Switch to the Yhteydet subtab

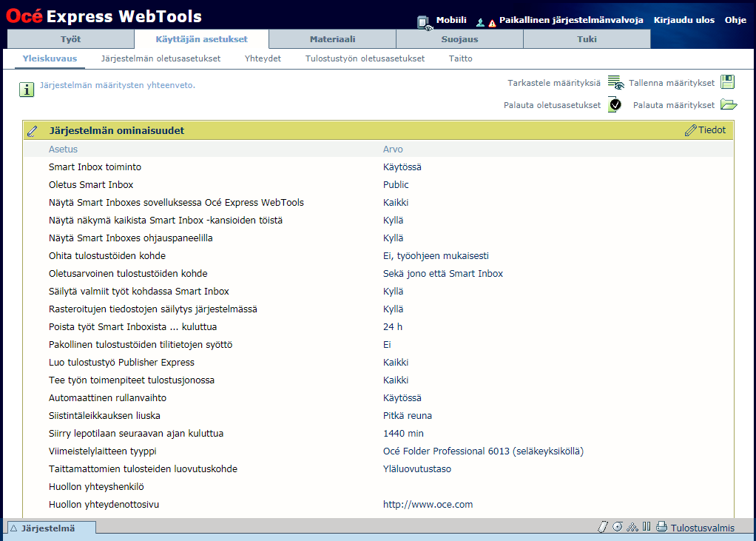click(263, 58)
